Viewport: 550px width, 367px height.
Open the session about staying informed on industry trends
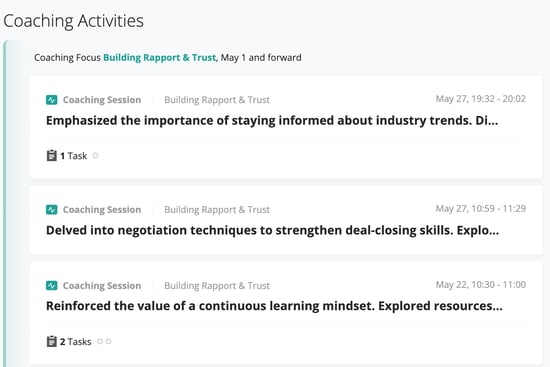272,121
